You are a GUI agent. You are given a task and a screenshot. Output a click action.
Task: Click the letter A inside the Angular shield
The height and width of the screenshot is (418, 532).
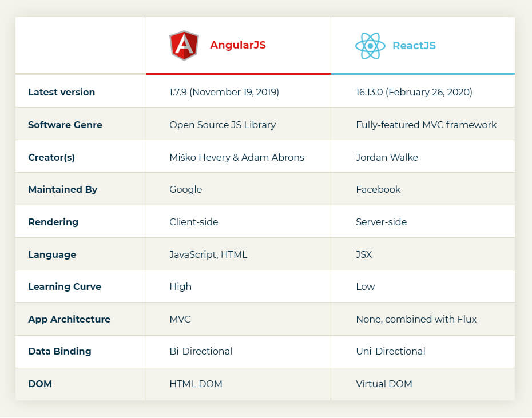pos(183,45)
